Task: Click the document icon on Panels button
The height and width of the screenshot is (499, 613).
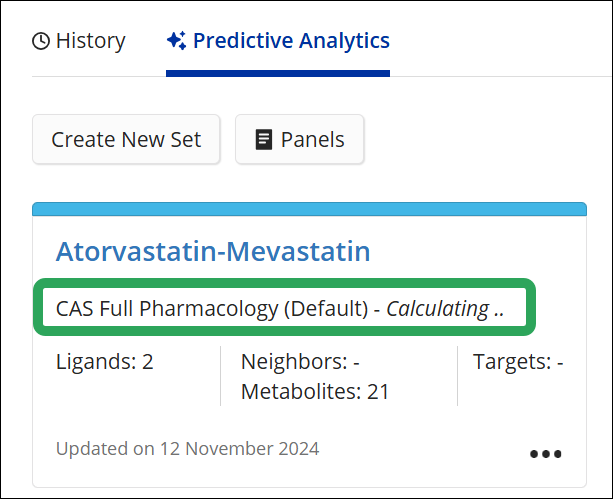Action: tap(264, 140)
